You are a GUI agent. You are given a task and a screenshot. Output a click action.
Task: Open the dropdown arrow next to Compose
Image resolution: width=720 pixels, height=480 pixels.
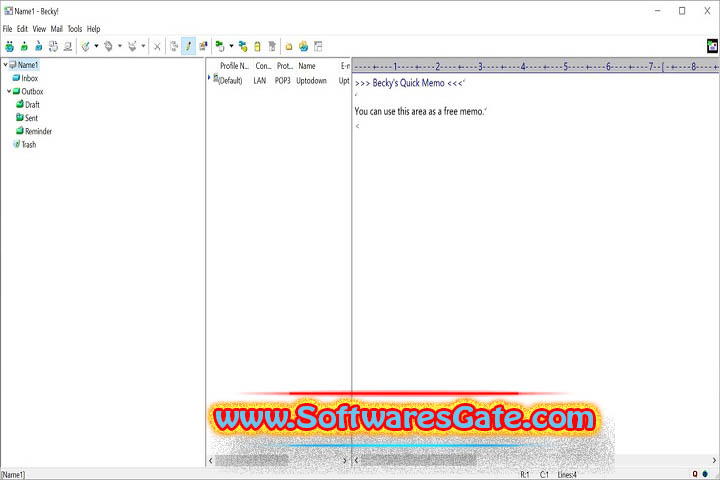[96, 46]
